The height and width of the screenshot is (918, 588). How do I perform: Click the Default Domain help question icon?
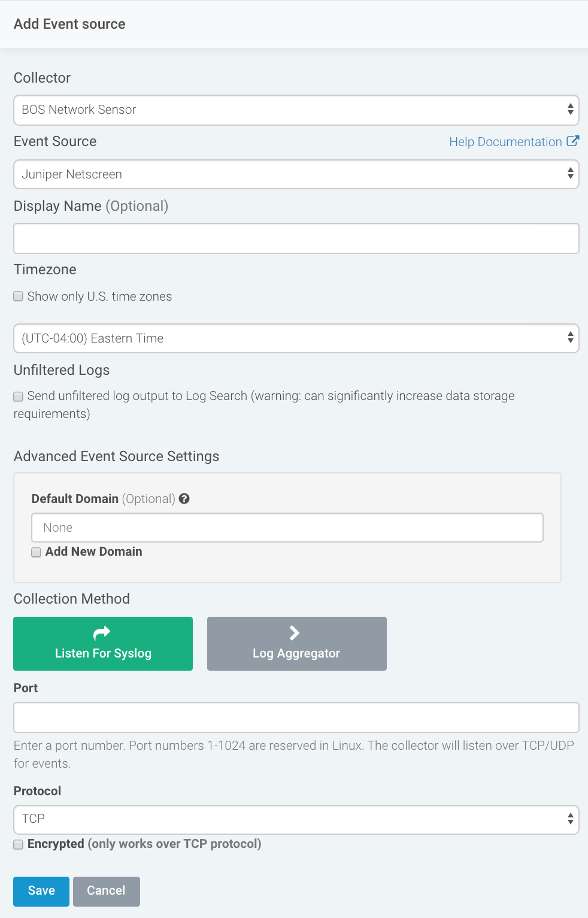[x=184, y=499]
